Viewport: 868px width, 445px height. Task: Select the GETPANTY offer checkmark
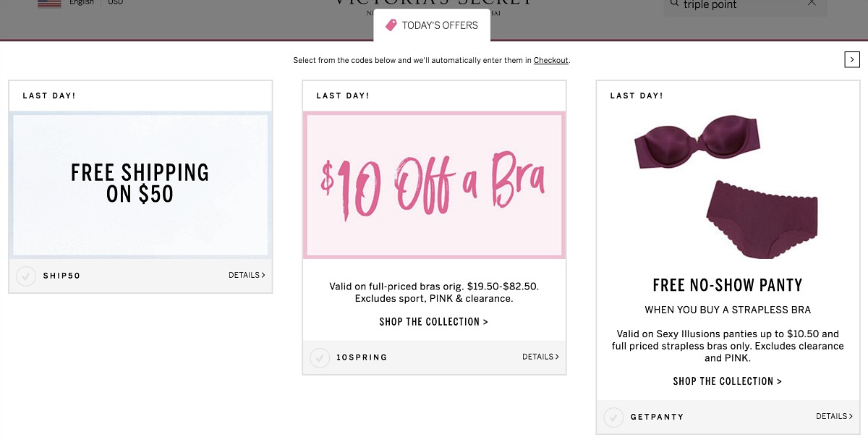(613, 417)
